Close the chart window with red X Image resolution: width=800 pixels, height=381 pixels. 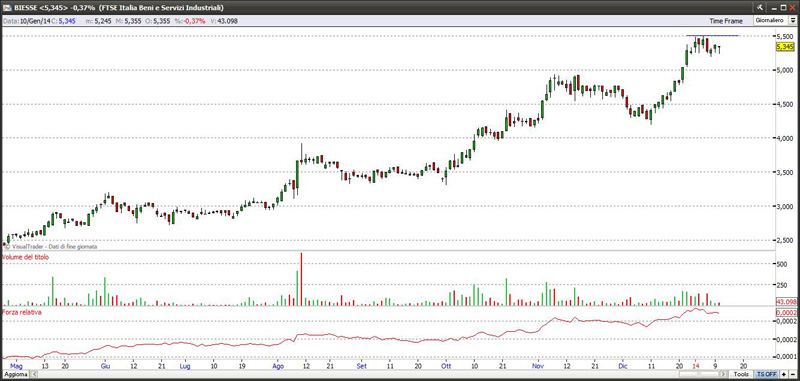[792, 7]
